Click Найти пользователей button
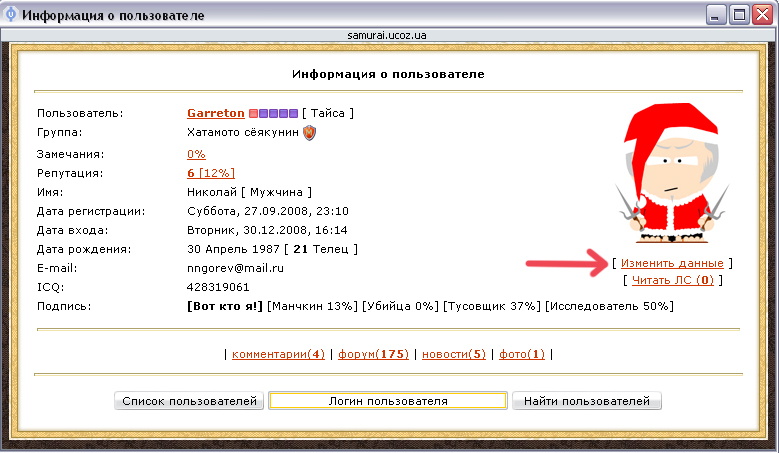Image resolution: width=779 pixels, height=453 pixels. click(587, 401)
